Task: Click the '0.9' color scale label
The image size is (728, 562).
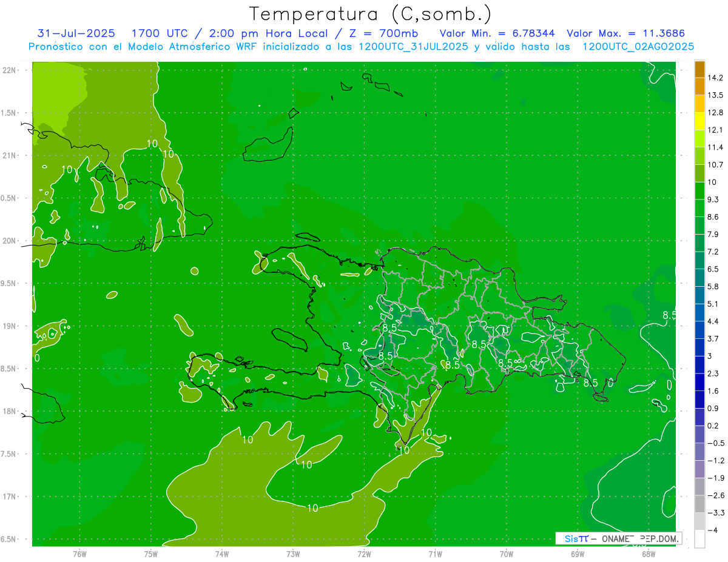Action: 713,409
